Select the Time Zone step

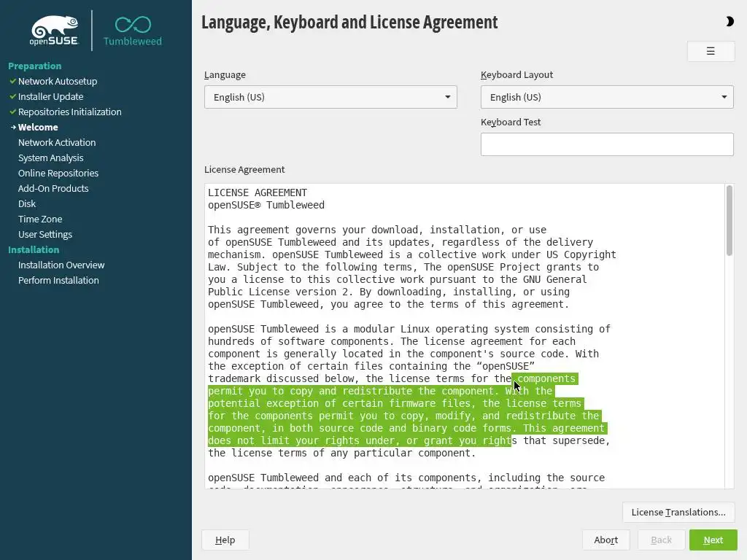40,219
